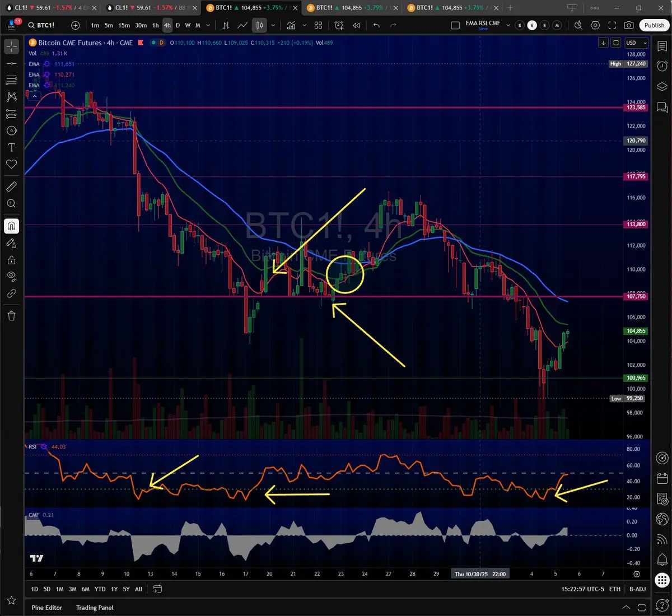The width and height of the screenshot is (672, 616).
Task: Toggle magnet mode in left toolbar
Action: 11,226
